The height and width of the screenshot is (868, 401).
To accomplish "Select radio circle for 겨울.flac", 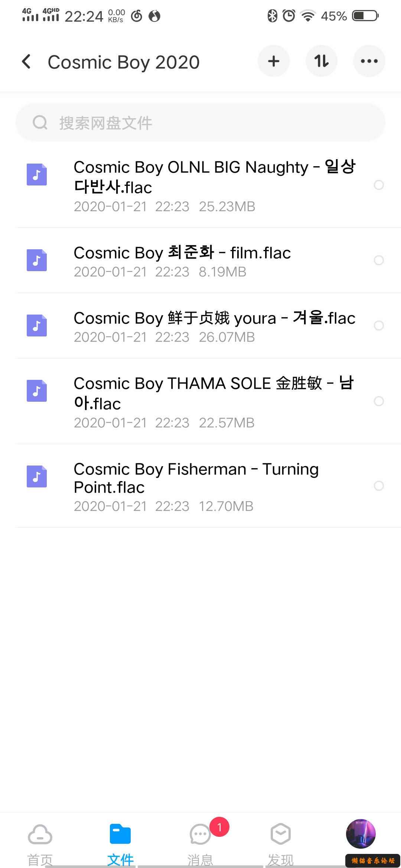I will tap(379, 325).
